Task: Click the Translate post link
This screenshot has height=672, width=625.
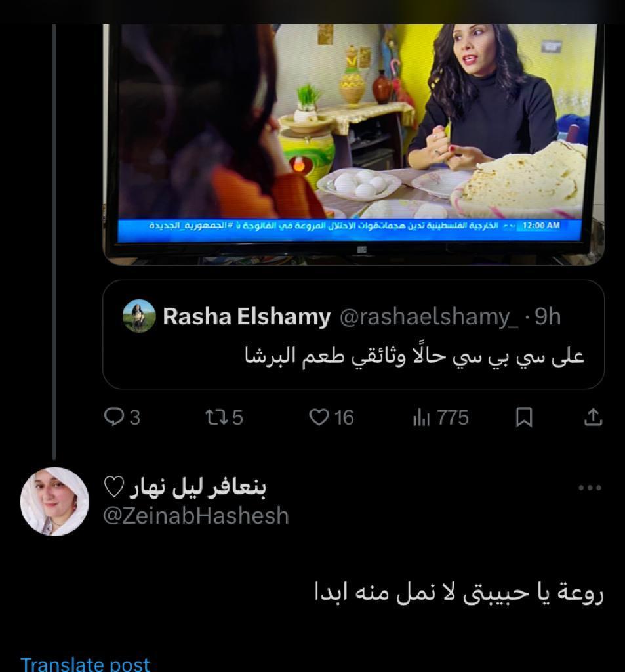Action: [x=85, y=663]
